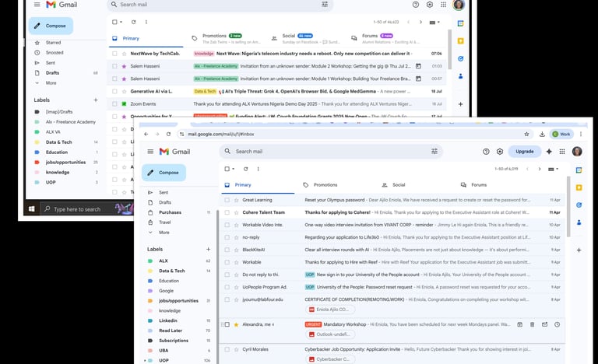Select Great Learning email checkbox

click(227, 200)
